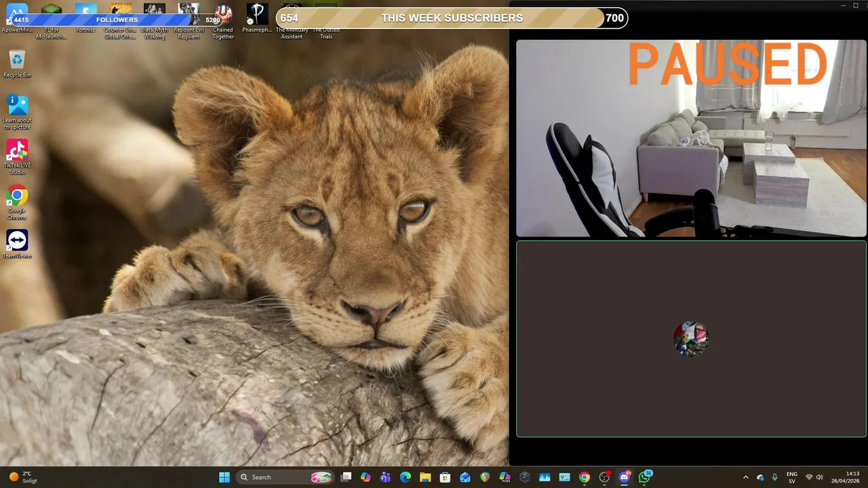Switch to OBS Studio in the taskbar
The width and height of the screenshot is (868, 488).
[604, 477]
